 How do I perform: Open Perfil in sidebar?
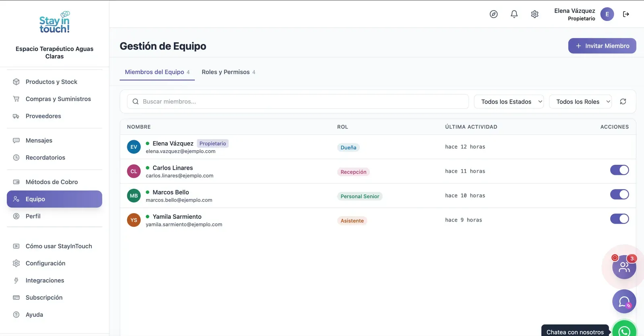(x=54, y=216)
